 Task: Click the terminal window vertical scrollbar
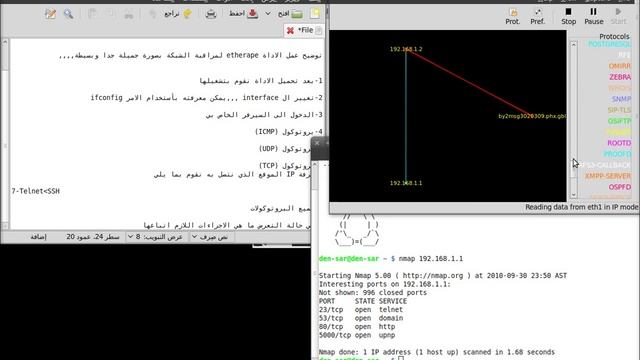tap(315, 261)
